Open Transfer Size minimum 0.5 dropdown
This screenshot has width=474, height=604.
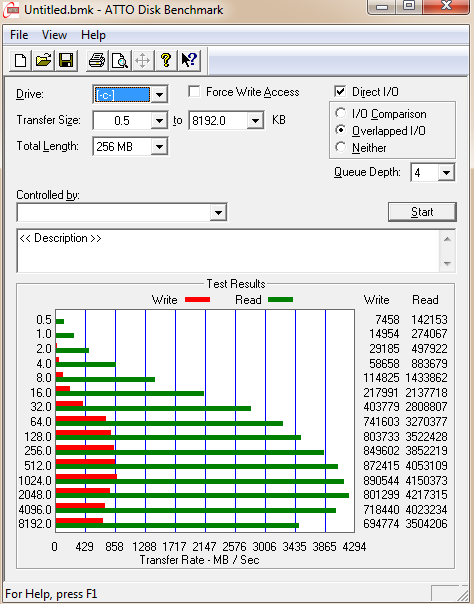tap(159, 121)
